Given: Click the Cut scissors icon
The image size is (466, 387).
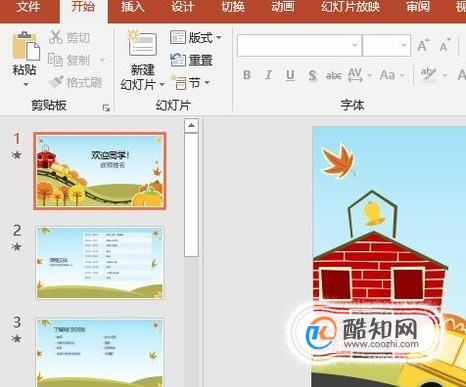Looking at the screenshot, I should [x=56, y=37].
